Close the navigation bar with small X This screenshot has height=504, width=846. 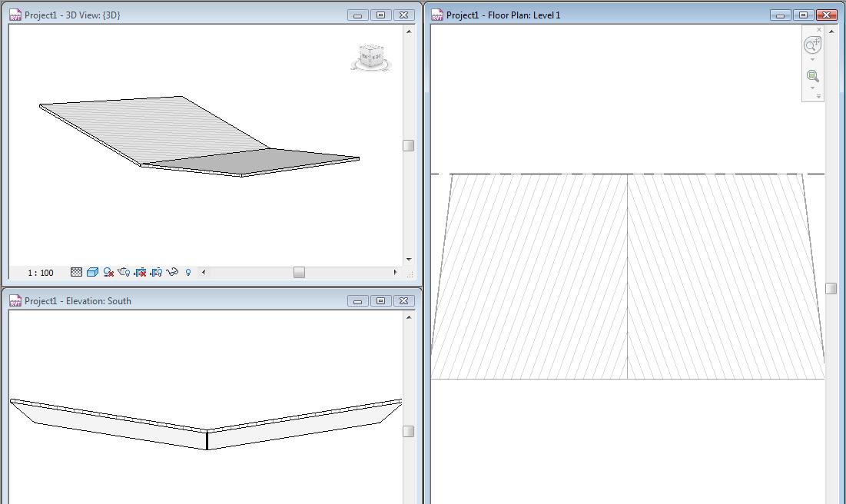coord(819,30)
